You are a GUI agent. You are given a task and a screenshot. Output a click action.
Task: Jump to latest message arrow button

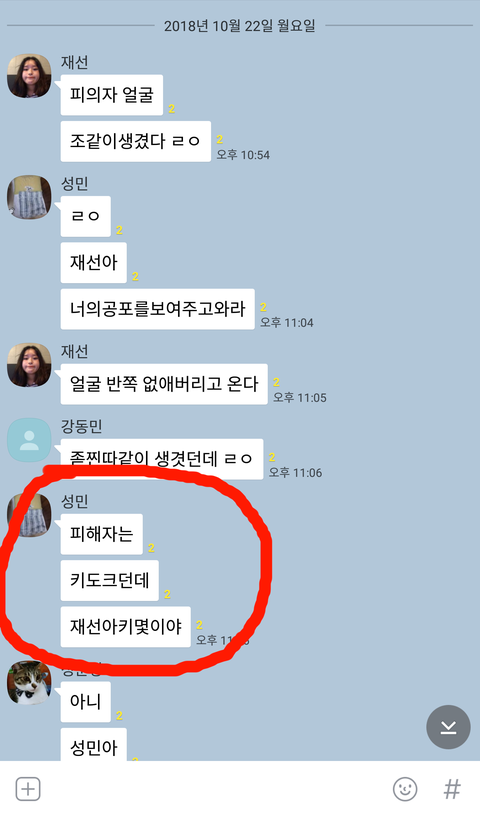point(448,727)
